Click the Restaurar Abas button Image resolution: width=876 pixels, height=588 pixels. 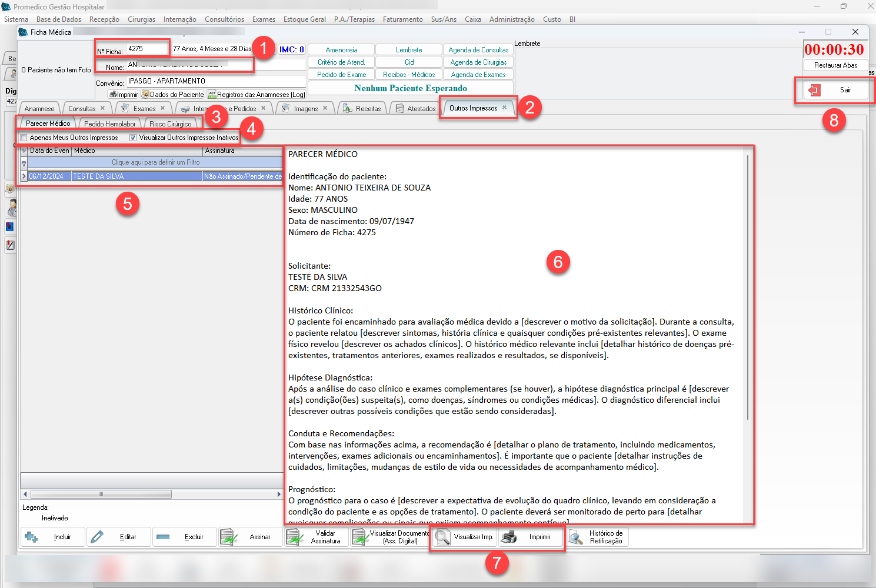(x=835, y=65)
